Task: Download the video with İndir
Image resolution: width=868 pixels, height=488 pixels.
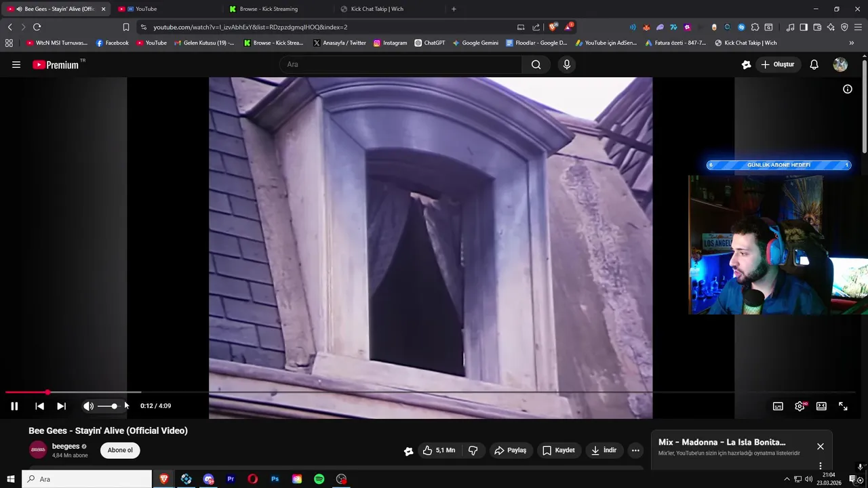Action: [x=604, y=450]
